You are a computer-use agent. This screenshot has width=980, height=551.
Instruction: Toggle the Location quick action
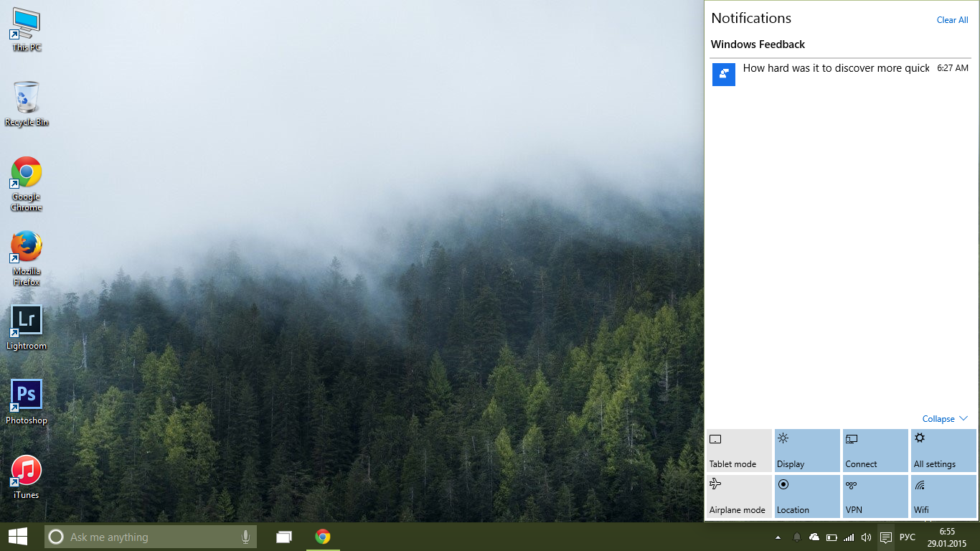click(807, 496)
